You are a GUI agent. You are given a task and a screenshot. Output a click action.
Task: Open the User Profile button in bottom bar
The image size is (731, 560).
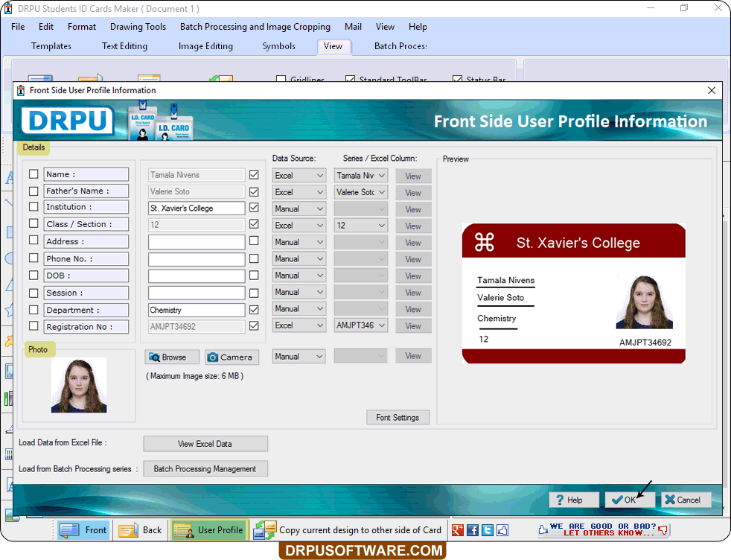208,530
